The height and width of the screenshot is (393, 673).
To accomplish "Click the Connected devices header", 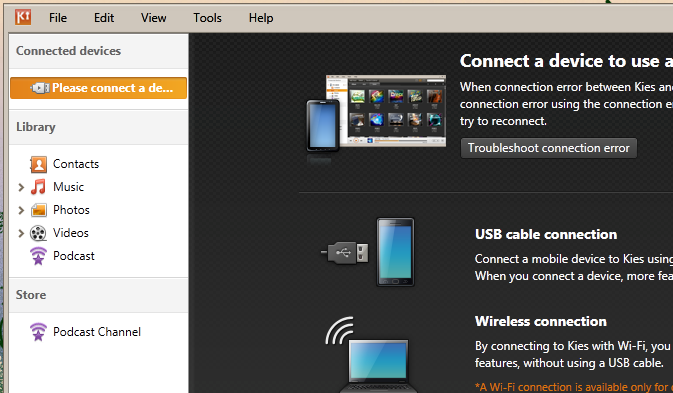I will tap(69, 51).
